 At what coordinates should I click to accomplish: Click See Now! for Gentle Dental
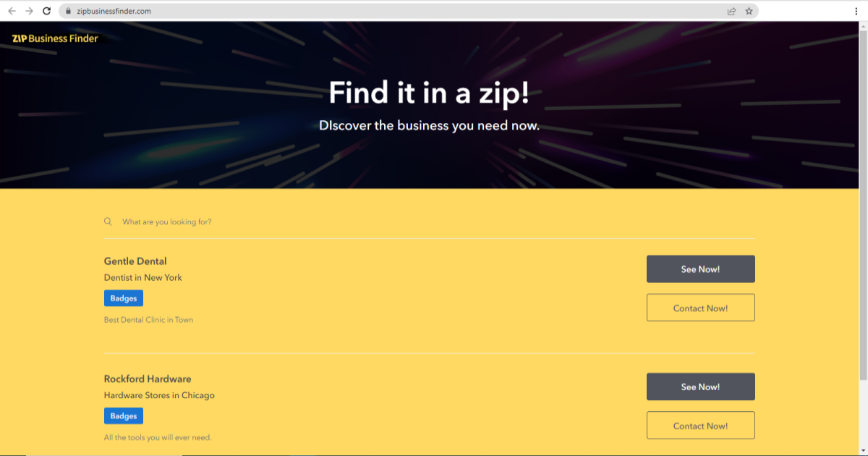click(x=700, y=269)
